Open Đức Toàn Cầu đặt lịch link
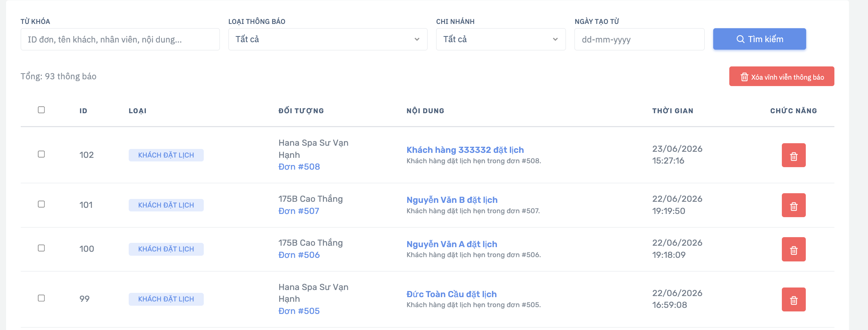 [452, 294]
